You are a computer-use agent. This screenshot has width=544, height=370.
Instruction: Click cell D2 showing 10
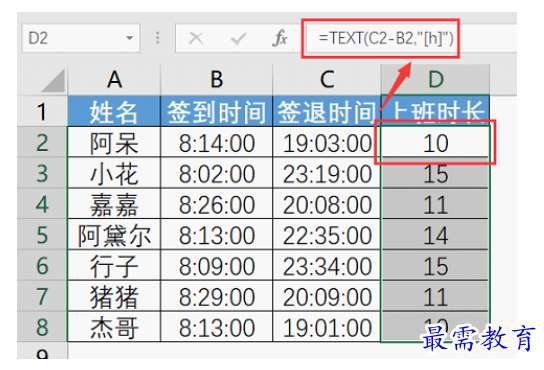click(x=435, y=143)
